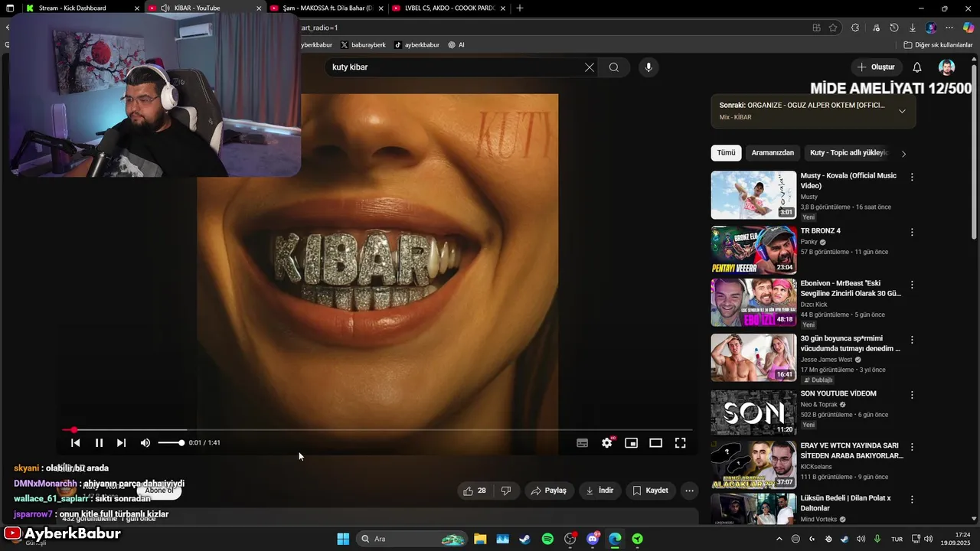Select the Tümü filter chip
The image size is (980, 551).
coord(726,152)
